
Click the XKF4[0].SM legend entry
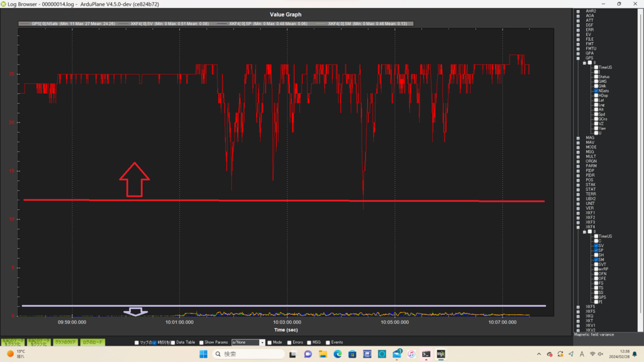pyautogui.click(x=362, y=24)
